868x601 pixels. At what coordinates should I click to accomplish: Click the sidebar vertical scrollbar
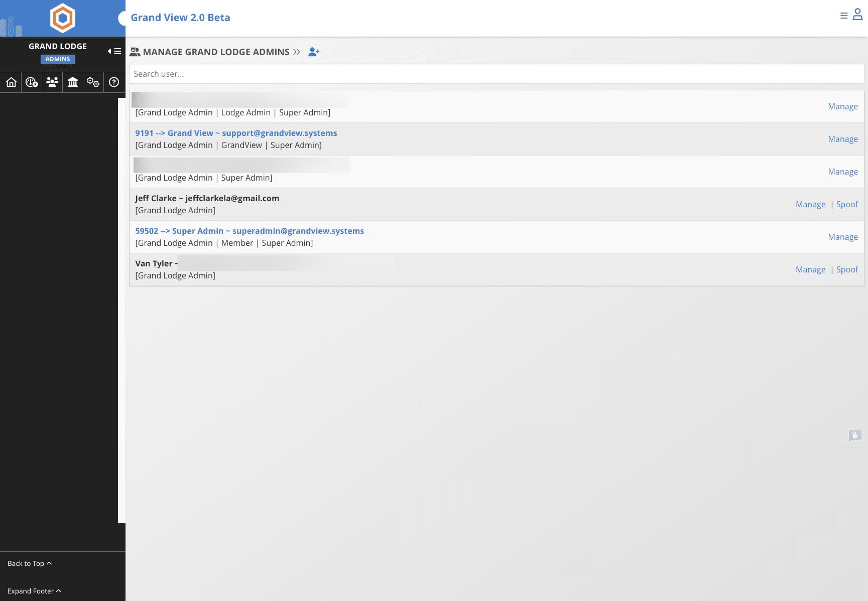pyautogui.click(x=121, y=311)
